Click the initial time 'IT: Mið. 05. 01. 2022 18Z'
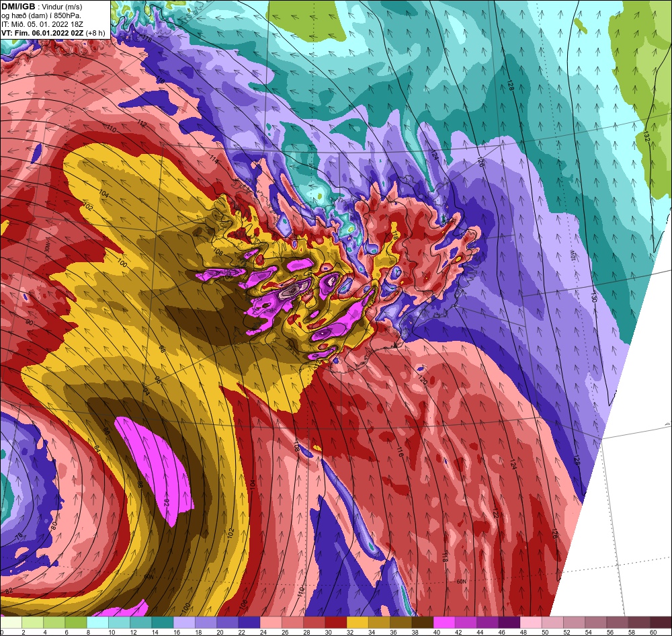The height and width of the screenshot is (636, 672). pos(42,24)
